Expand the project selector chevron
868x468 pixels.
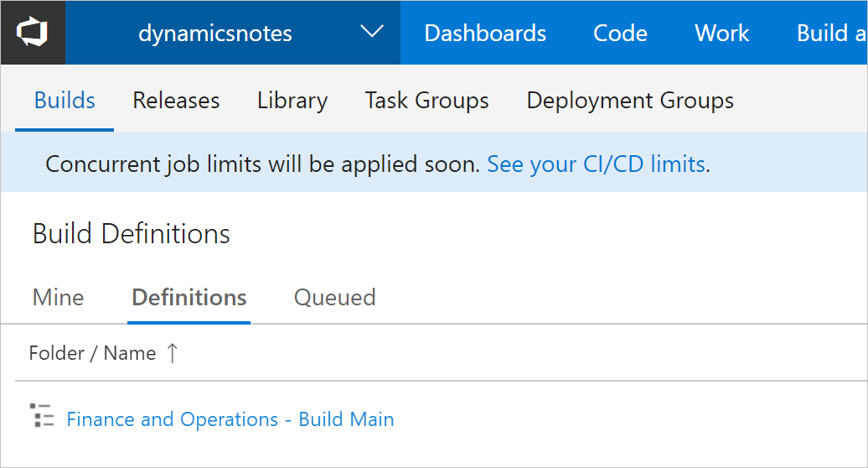371,33
